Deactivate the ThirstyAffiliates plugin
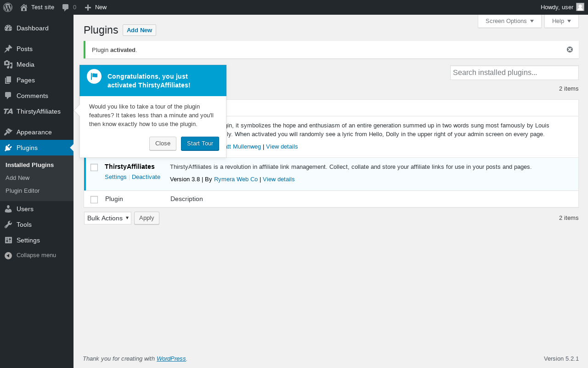The height and width of the screenshot is (368, 588). (146, 177)
